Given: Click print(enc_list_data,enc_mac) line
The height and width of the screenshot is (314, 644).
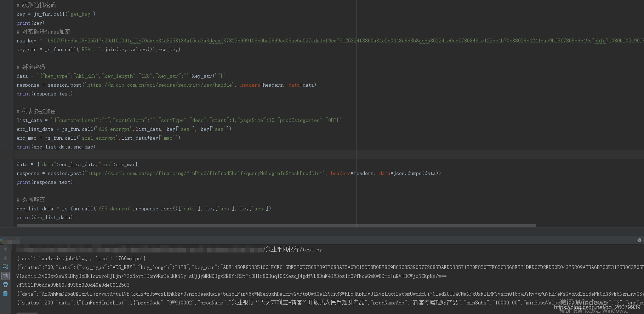Looking at the screenshot, I should pyautogui.click(x=56, y=147).
